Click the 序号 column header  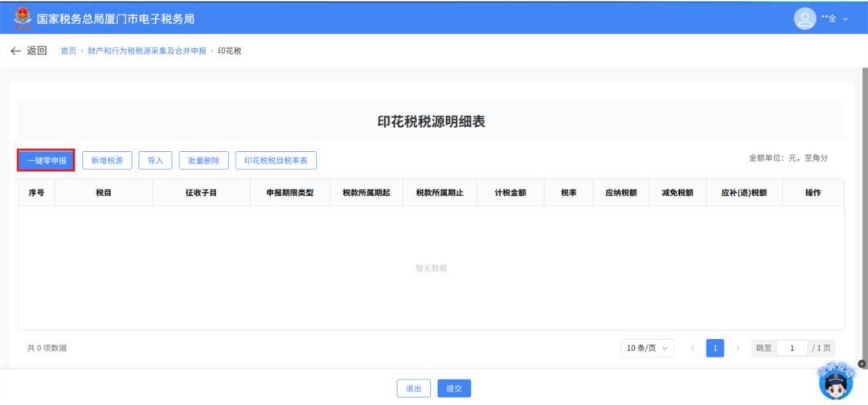pyautogui.click(x=36, y=193)
